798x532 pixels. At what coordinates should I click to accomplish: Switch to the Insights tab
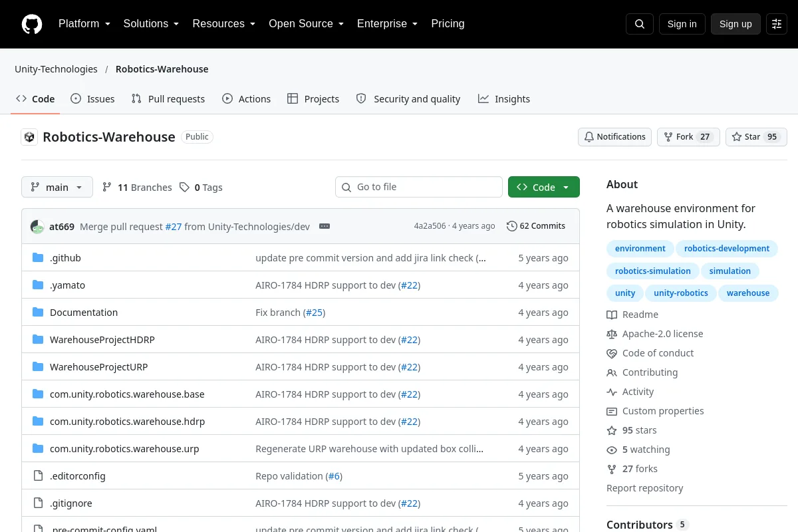coord(504,99)
